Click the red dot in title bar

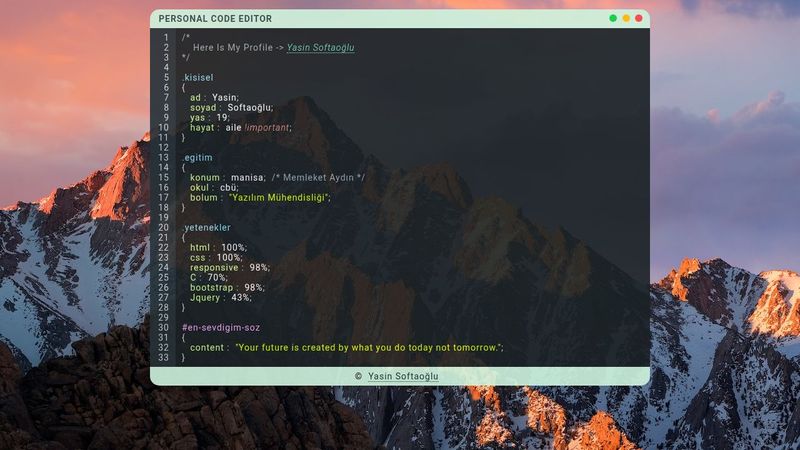pos(639,18)
